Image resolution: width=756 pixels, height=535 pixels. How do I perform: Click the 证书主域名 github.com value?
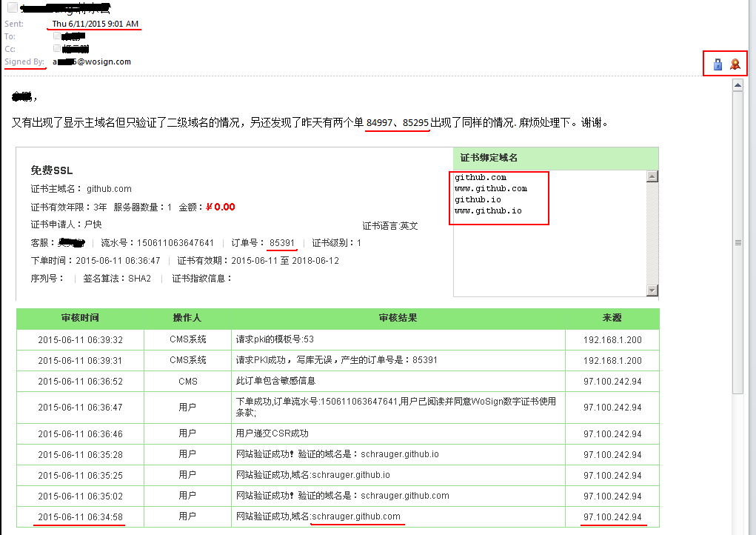click(109, 189)
